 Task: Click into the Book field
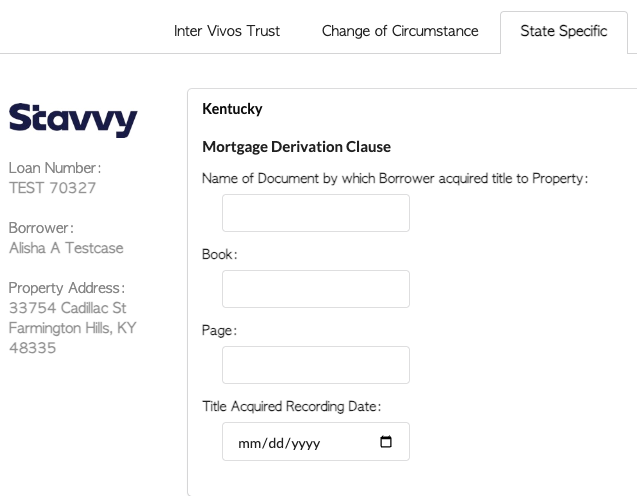[316, 289]
